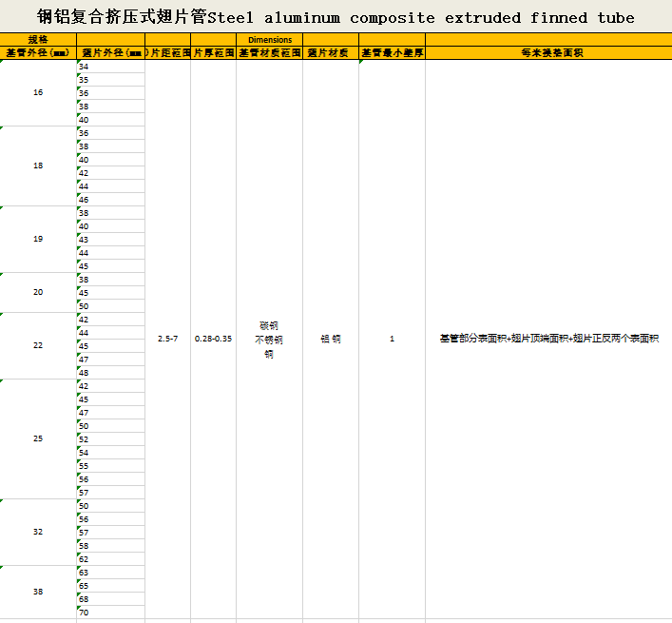Click the fin pitch range cell 2.5-7
Viewport: 672px width, 623px height.
click(167, 339)
